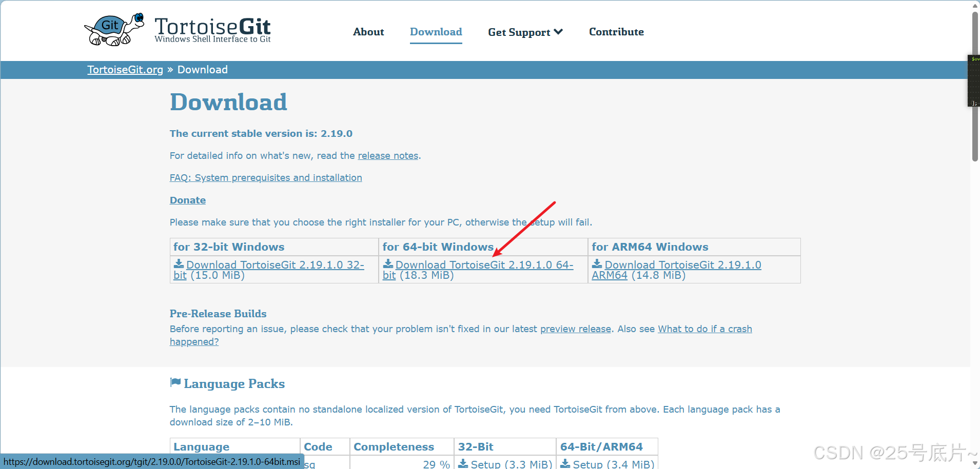Click the 64-Bit/ARM64 Setup download icon
This screenshot has height=469, width=980.
pos(565,463)
